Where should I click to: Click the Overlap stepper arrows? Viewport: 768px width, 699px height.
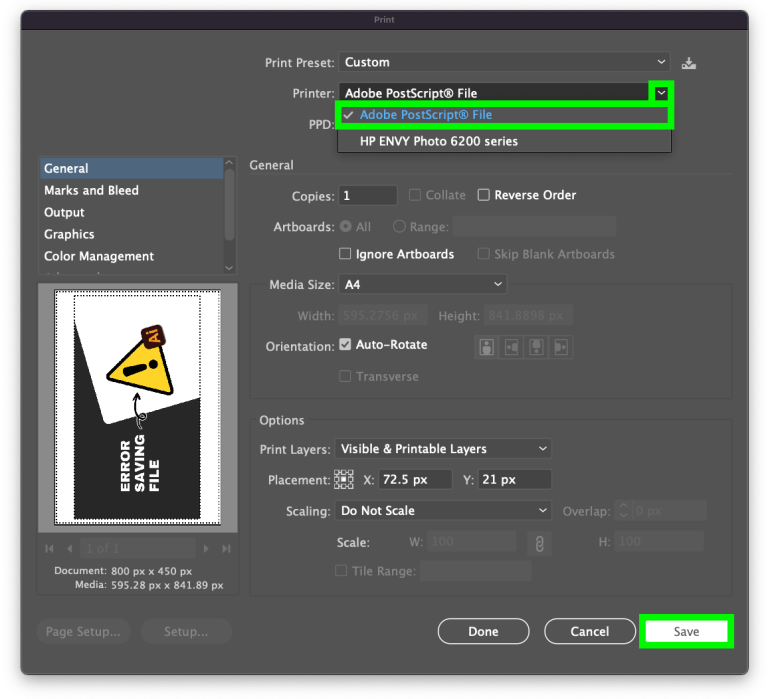tap(624, 510)
